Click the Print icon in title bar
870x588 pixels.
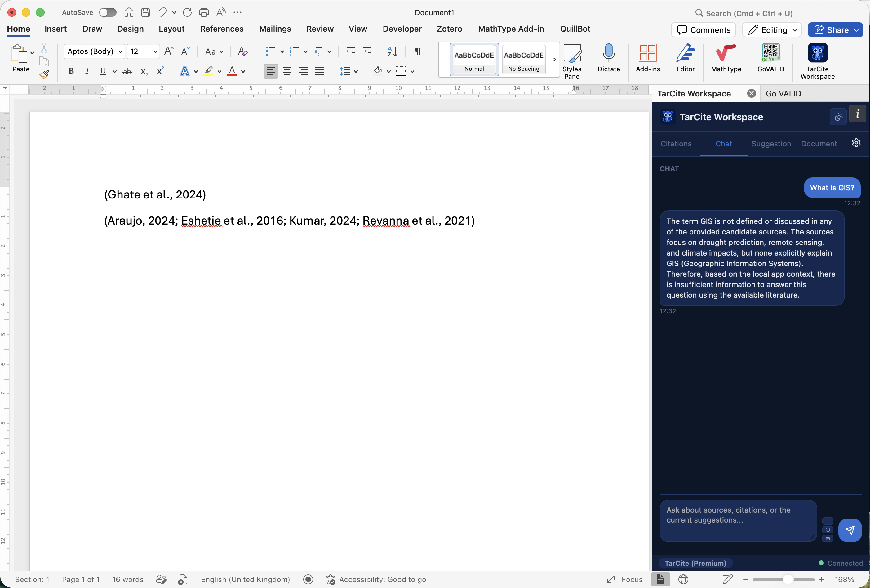pos(204,12)
